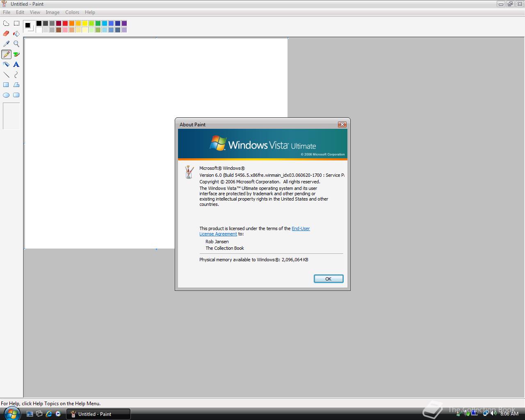Image resolution: width=525 pixels, height=420 pixels.
Task: Click the paint brushes icon in About dialog
Action: [x=189, y=172]
